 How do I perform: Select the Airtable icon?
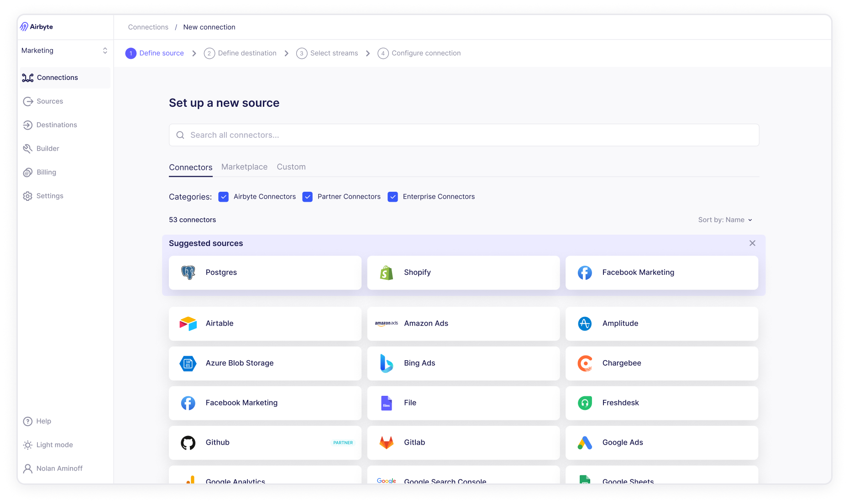point(188,324)
